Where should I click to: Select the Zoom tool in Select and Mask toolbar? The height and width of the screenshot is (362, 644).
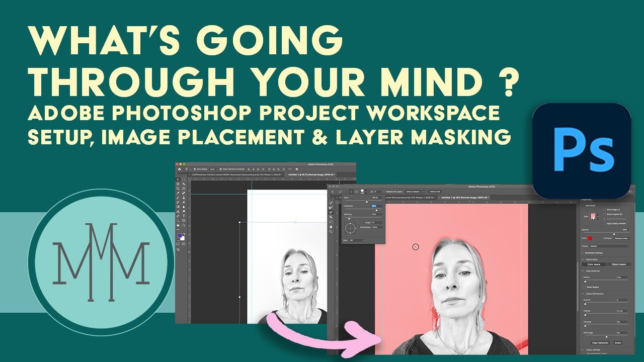coord(331,231)
